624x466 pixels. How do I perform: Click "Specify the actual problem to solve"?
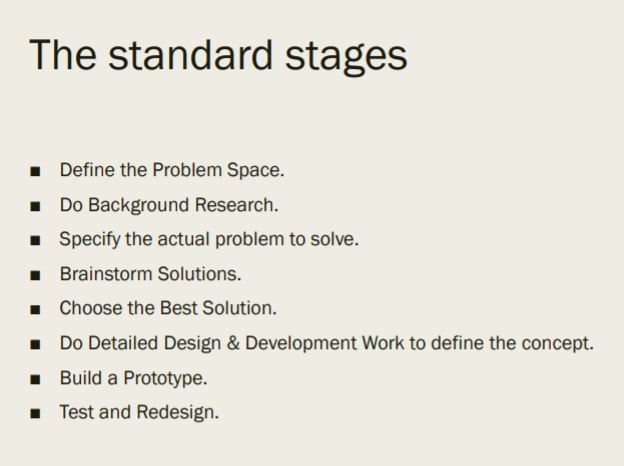pos(208,239)
